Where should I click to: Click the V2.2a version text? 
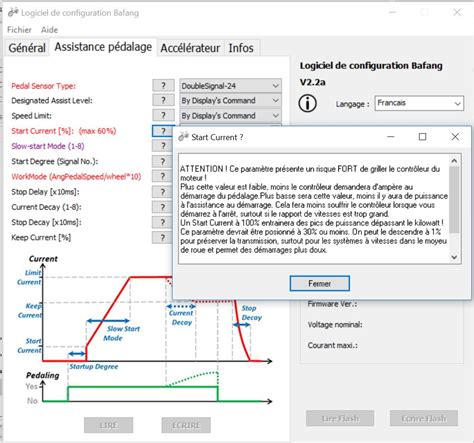(312, 82)
